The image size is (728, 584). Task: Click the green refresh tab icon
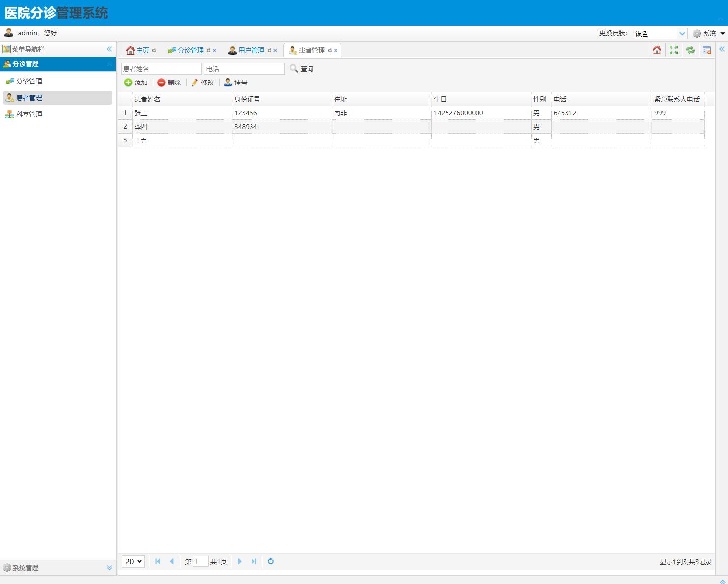(x=690, y=50)
